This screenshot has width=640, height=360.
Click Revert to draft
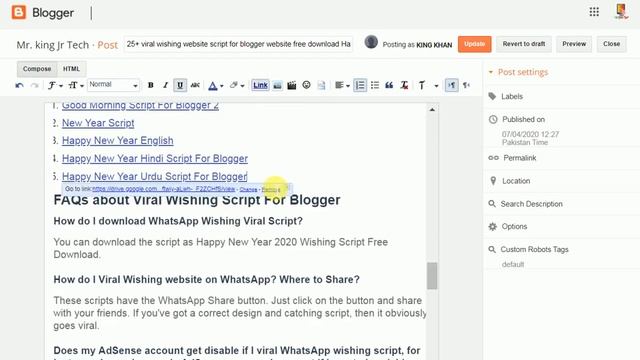pyautogui.click(x=524, y=44)
